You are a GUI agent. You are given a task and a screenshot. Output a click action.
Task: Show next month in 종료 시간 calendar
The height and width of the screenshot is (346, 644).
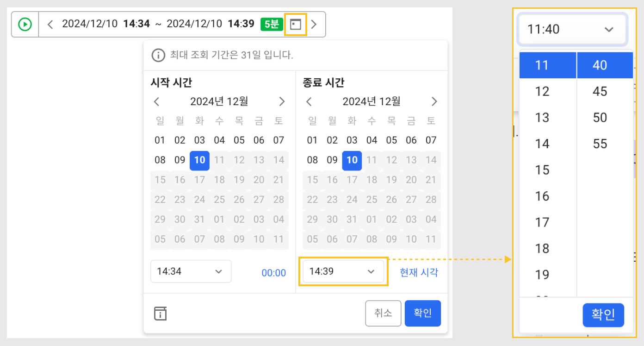pos(434,101)
